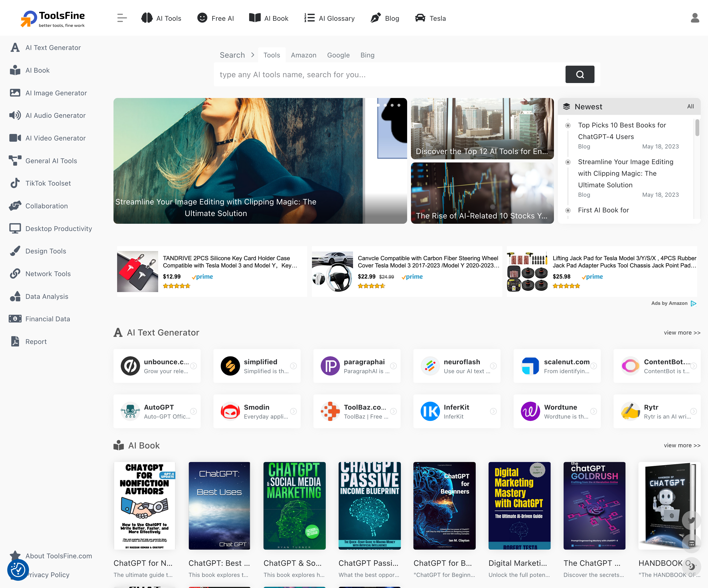Open the AI Audio Generator sidebar icon
The image size is (708, 588).
[x=15, y=116]
